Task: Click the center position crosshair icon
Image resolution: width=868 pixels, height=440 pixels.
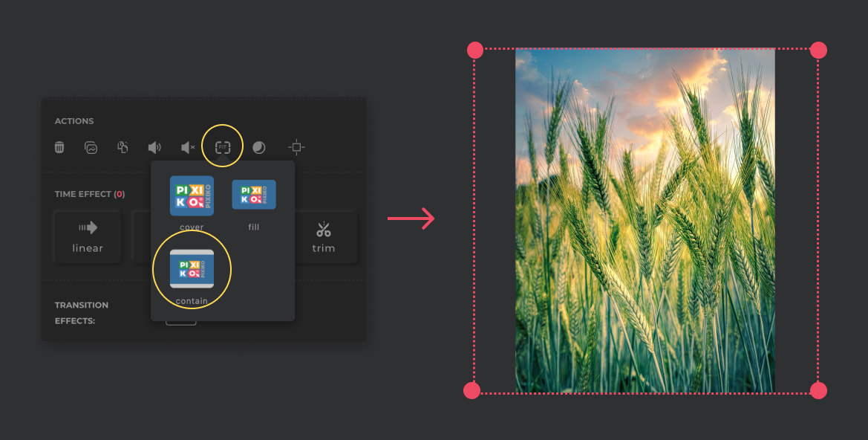Action: pyautogui.click(x=297, y=147)
